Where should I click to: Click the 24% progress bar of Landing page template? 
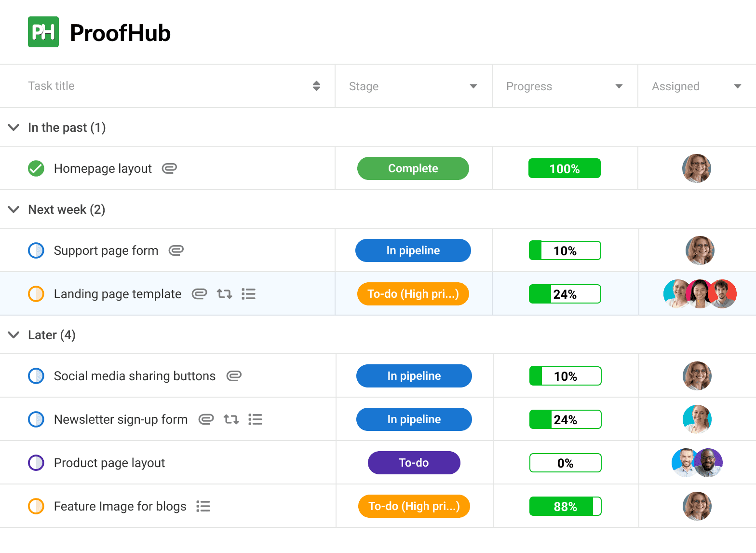[565, 294]
